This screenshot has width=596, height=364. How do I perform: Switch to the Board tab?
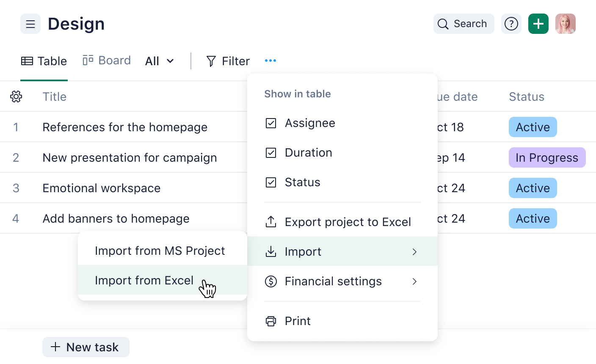pos(107,61)
